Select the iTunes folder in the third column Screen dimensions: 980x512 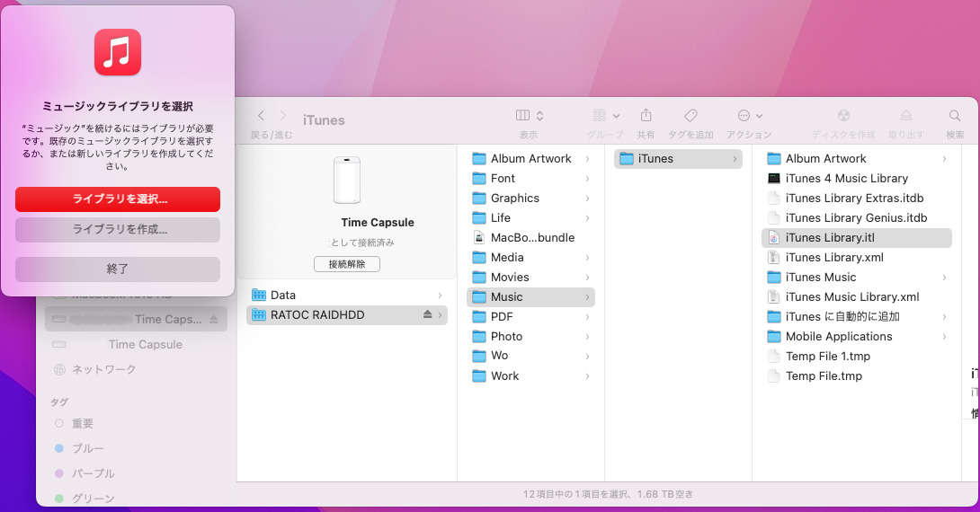tap(678, 159)
